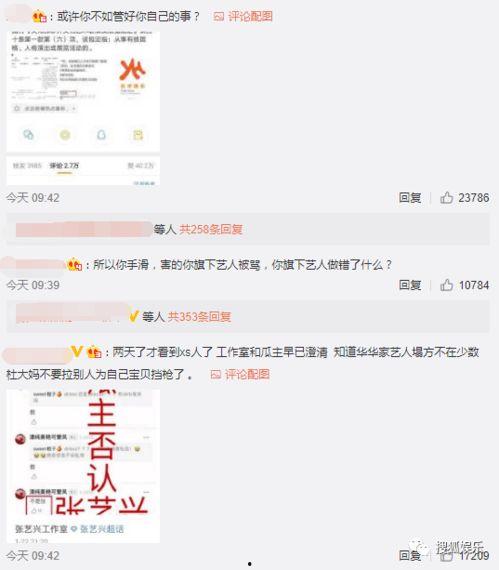
Task: Open blurred username of second commenter
Action: [33, 265]
